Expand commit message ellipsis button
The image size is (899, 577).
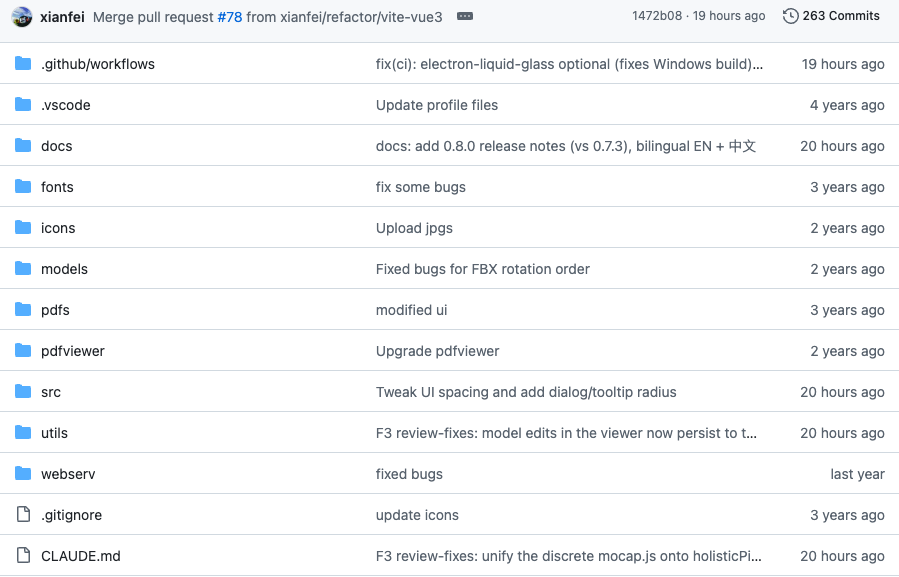[x=465, y=17]
